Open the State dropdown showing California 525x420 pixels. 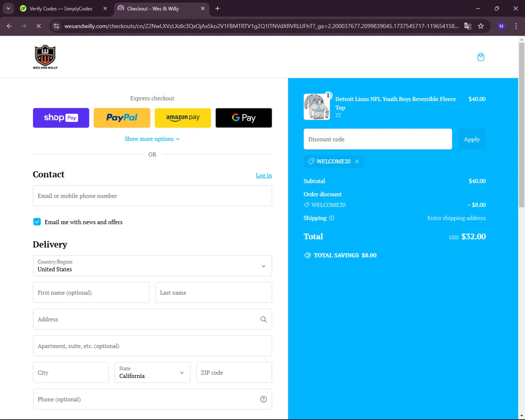pos(152,372)
